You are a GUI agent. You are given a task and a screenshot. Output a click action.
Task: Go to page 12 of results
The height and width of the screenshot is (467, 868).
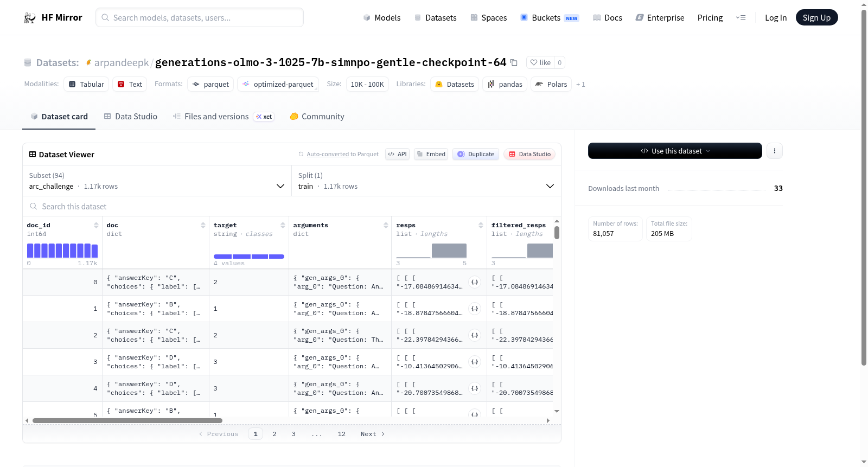(x=341, y=434)
